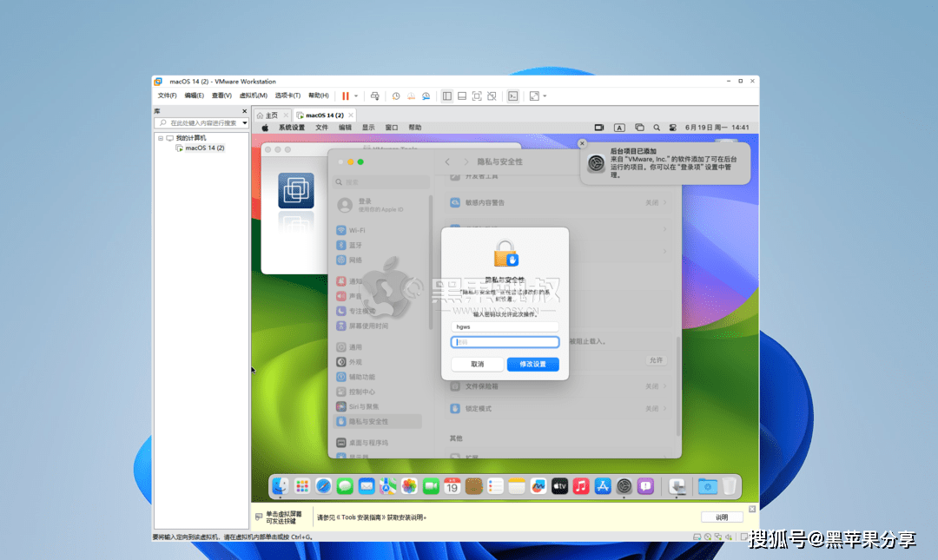Image resolution: width=938 pixels, height=560 pixels.
Task: Dismiss the 后台项目已添加 notification
Action: click(582, 143)
